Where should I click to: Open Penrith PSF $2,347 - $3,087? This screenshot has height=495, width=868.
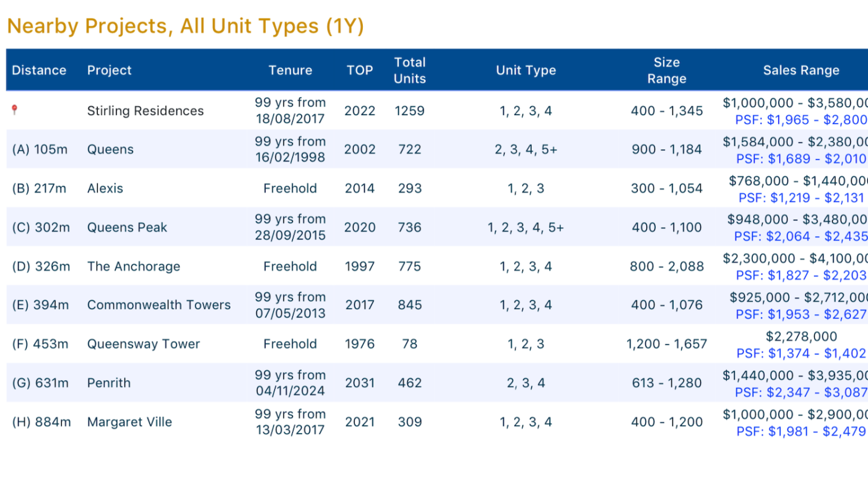click(x=801, y=392)
